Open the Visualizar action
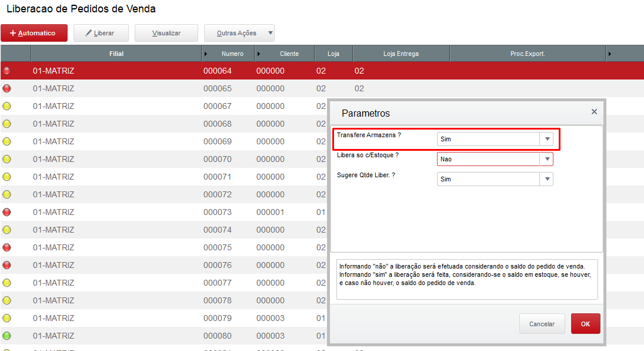Screen dimensions: 644x351 point(166,33)
